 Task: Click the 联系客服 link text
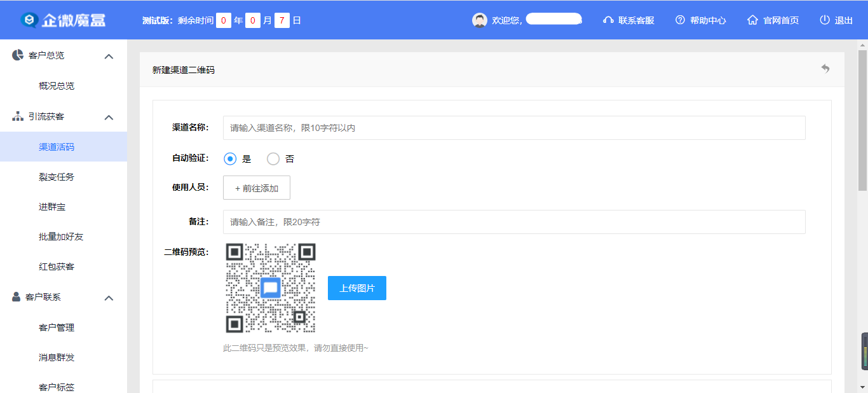point(636,20)
